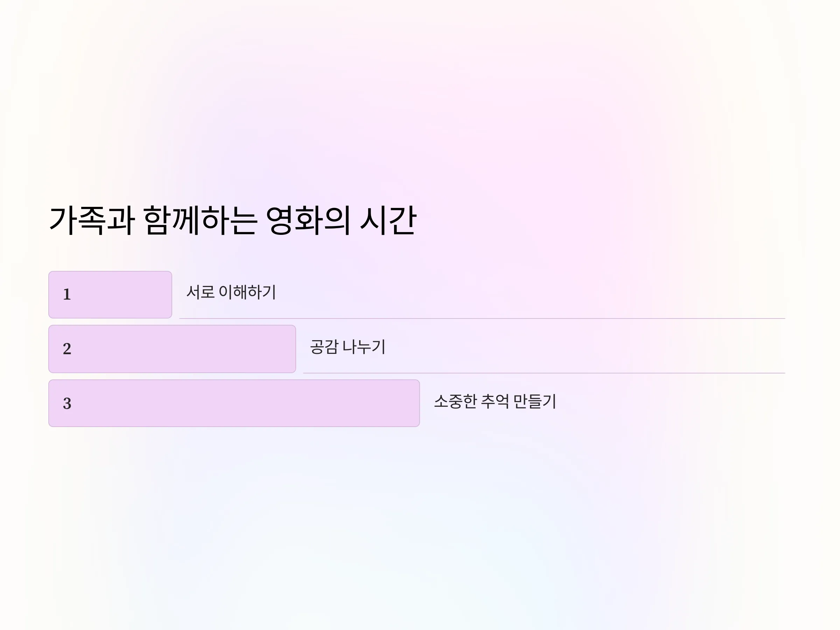The width and height of the screenshot is (840, 630).
Task: Click the word 만들기 in the third label
Action: pyautogui.click(x=535, y=401)
